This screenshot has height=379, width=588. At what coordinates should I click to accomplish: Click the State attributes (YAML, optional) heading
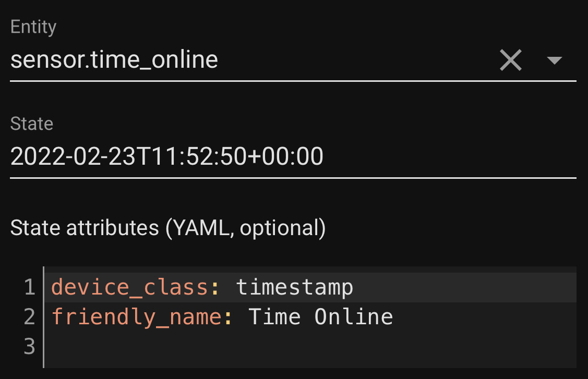pos(168,227)
